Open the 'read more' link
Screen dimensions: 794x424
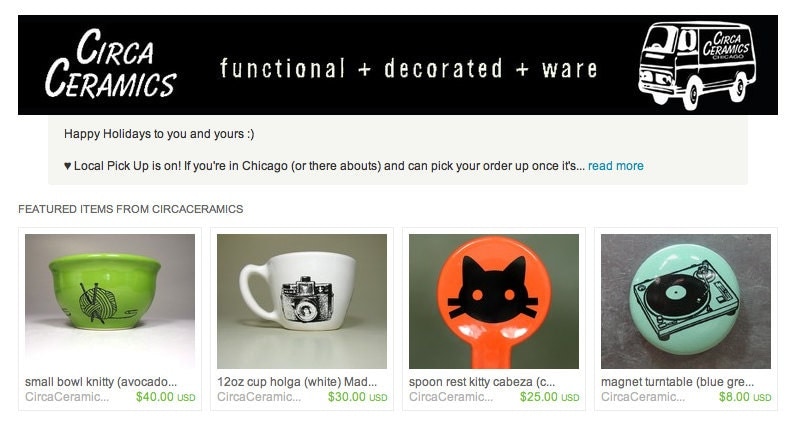pos(615,166)
